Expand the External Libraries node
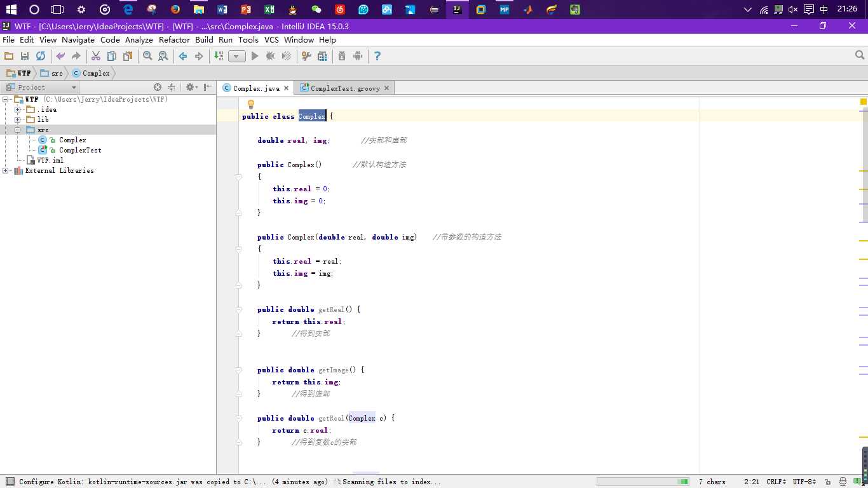Viewport: 868px width, 488px height. point(6,170)
